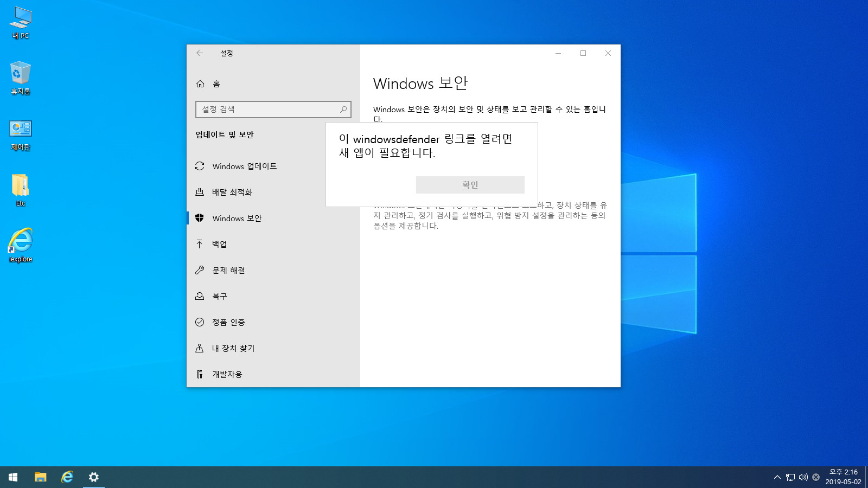
Task: Click the volume speaker tray icon
Action: (803, 477)
